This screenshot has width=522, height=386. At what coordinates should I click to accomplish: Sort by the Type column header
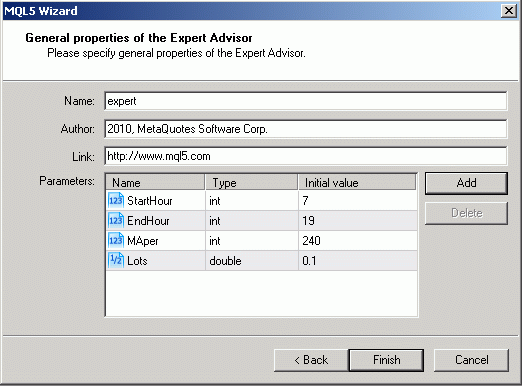pos(251,183)
